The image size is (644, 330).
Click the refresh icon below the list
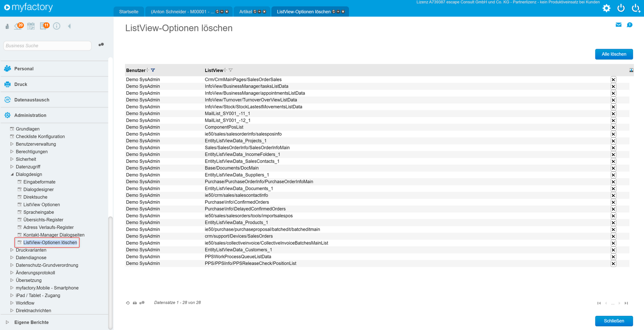click(x=128, y=303)
